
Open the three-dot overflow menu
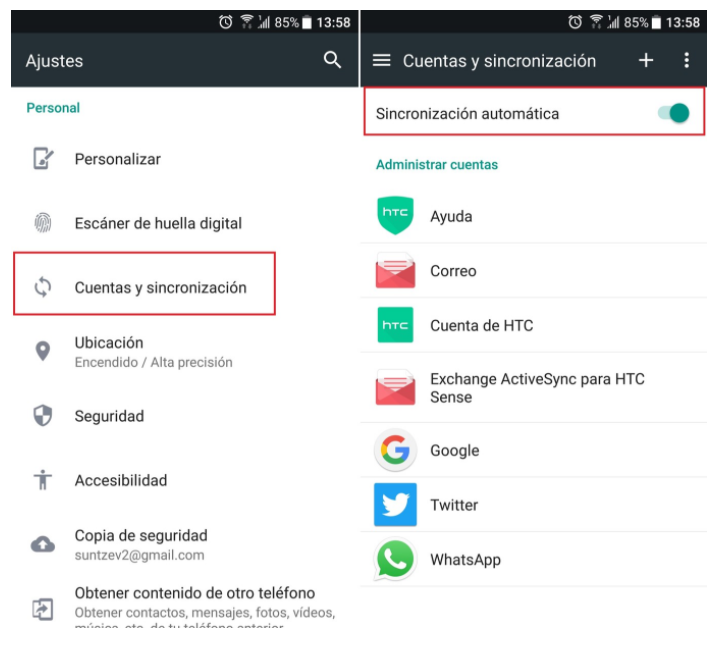pos(686,60)
